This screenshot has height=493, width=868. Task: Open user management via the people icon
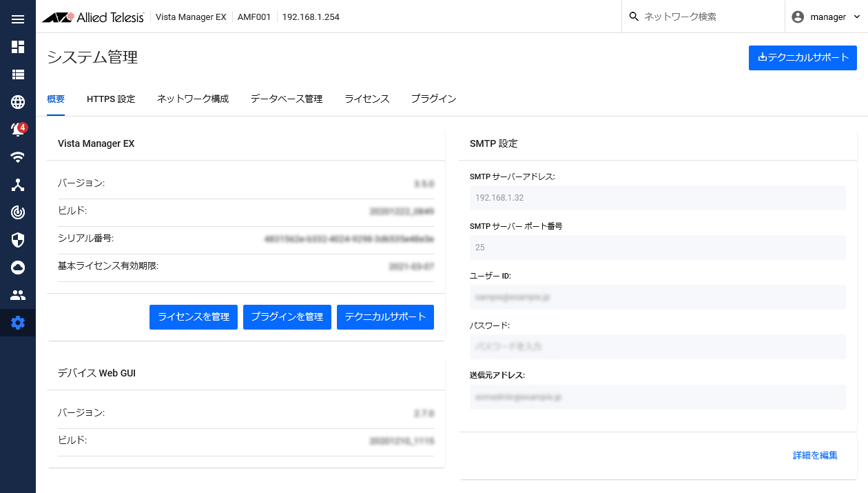[x=18, y=294]
